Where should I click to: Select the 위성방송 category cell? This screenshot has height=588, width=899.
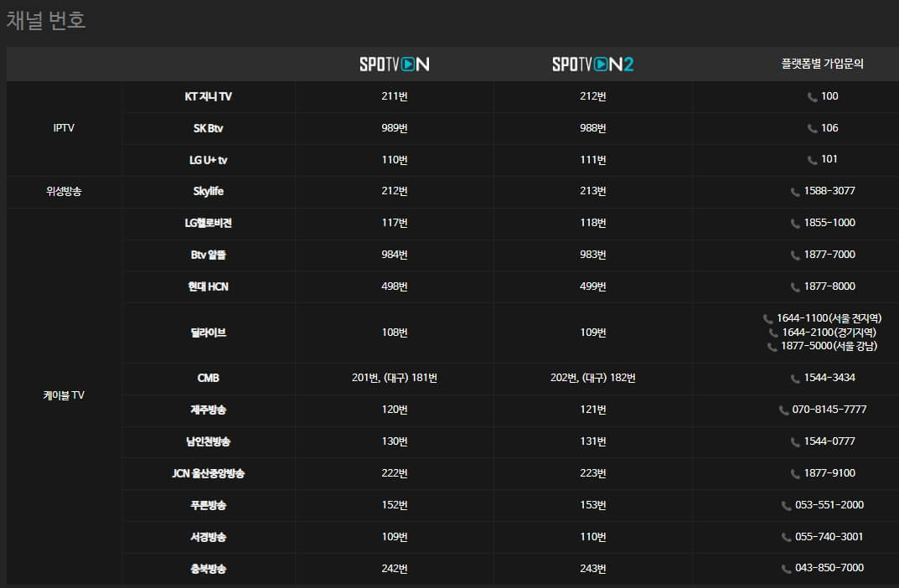(64, 192)
